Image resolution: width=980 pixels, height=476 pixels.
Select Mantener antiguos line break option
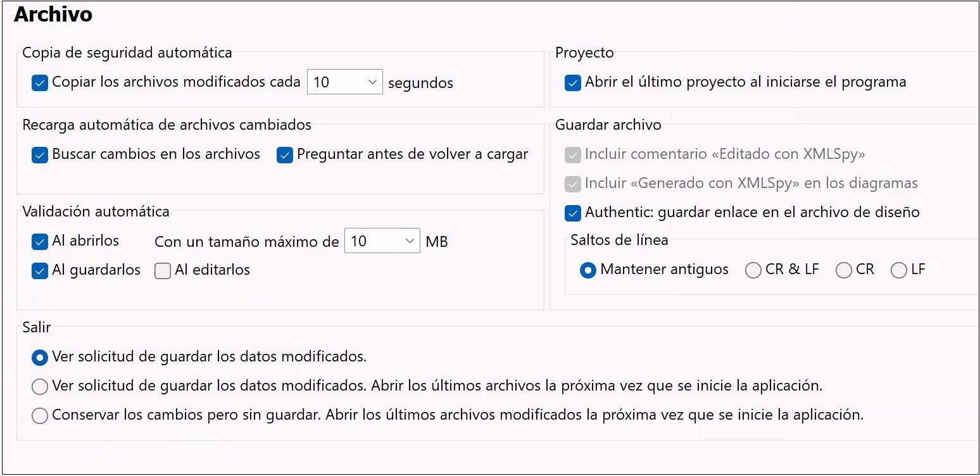(588, 270)
